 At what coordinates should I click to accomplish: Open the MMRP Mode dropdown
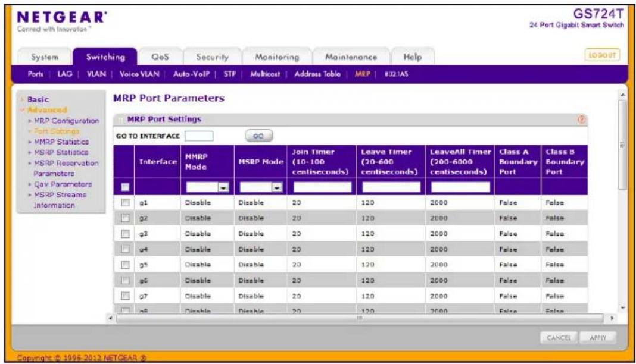(x=207, y=187)
